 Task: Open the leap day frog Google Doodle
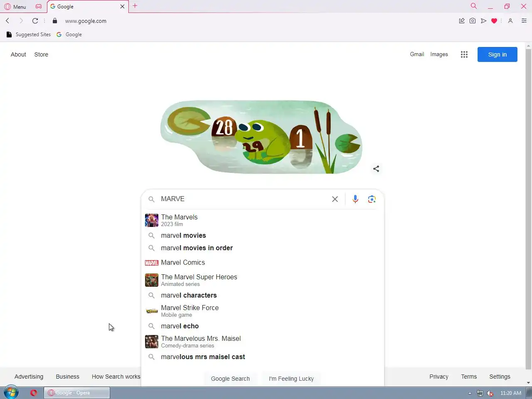[x=261, y=137]
